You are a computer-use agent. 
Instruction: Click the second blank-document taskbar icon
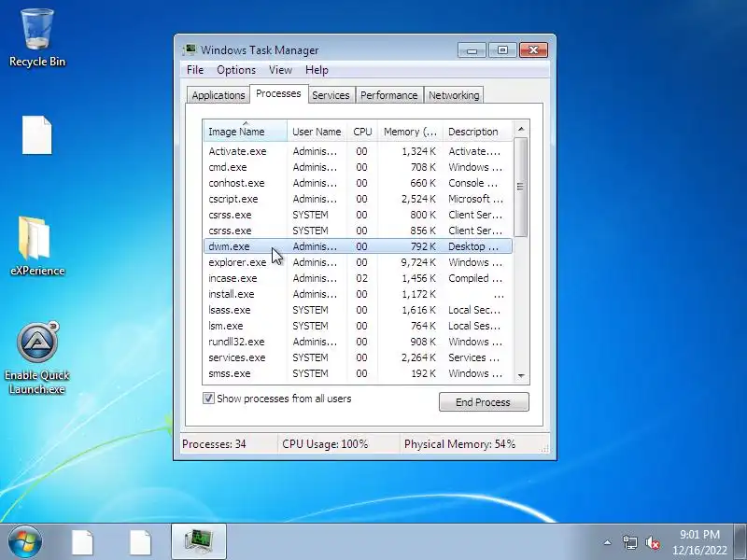tap(141, 542)
